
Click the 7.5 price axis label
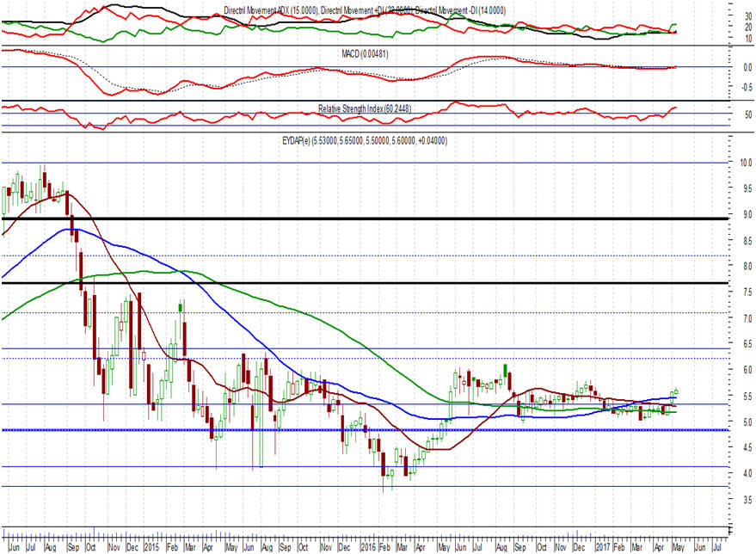[x=747, y=292]
